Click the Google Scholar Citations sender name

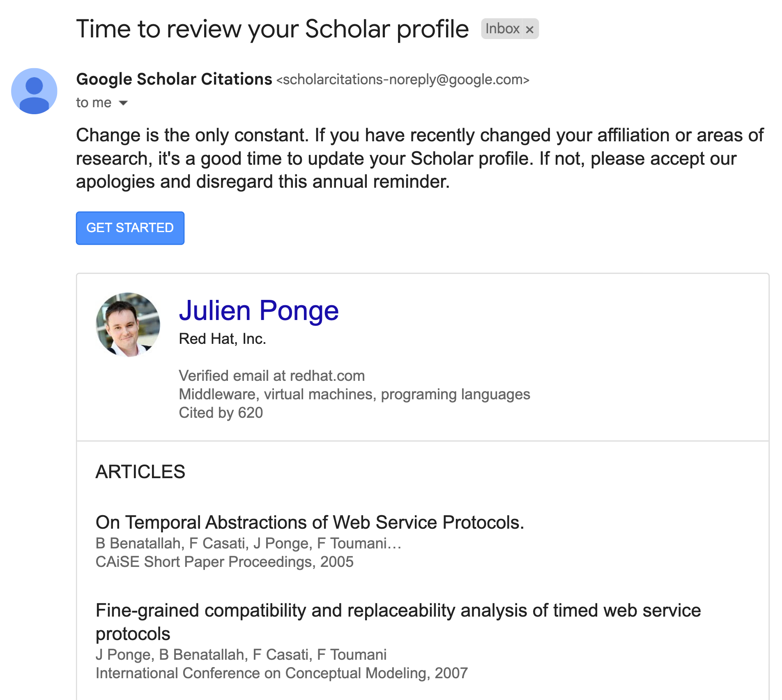[x=174, y=79]
